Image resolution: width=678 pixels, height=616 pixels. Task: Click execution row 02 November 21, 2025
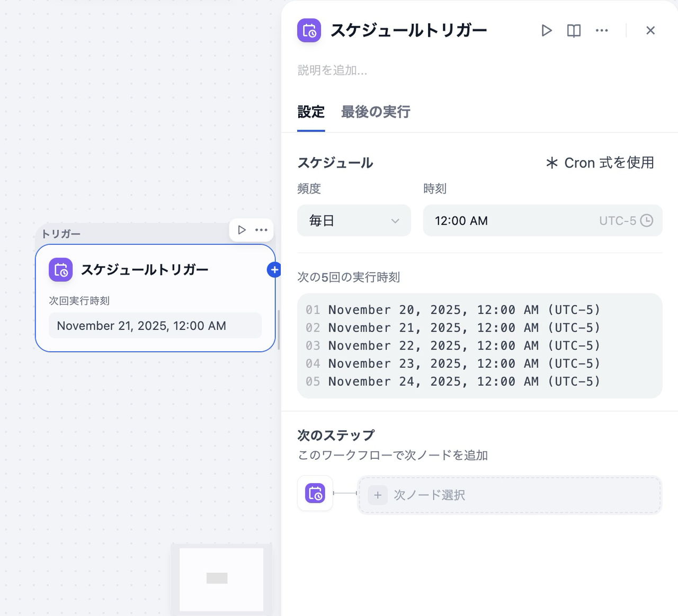453,327
